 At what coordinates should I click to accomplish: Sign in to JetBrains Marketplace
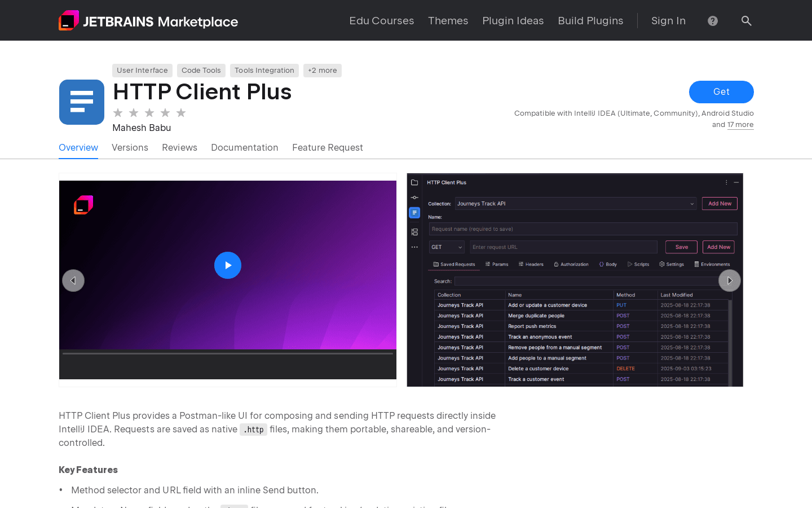(668, 20)
